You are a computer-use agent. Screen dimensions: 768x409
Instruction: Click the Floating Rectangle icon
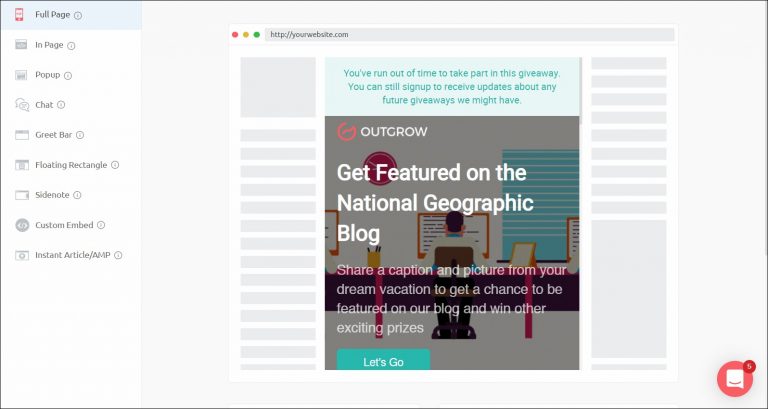tap(21, 165)
